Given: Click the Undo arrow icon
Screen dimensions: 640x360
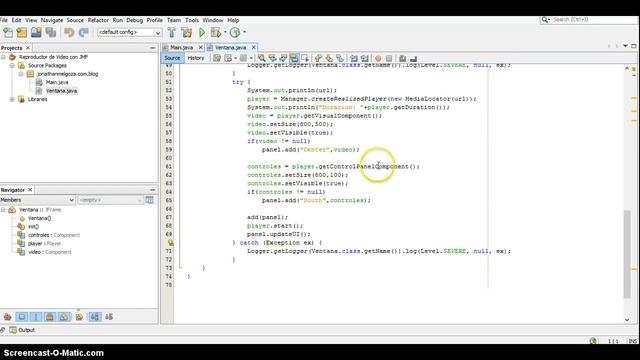Looking at the screenshot, I should tap(69, 32).
